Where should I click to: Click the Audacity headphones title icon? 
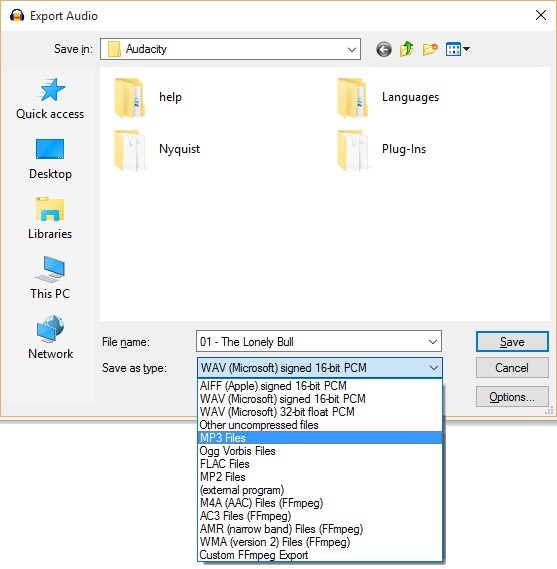(x=17, y=16)
